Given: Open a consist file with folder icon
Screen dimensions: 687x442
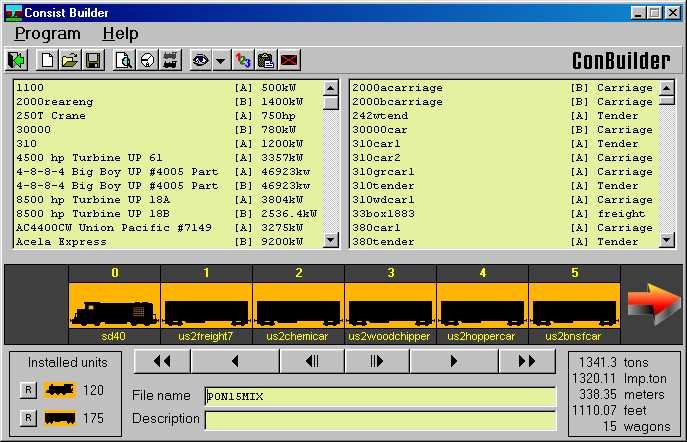Looking at the screenshot, I should click(x=70, y=60).
